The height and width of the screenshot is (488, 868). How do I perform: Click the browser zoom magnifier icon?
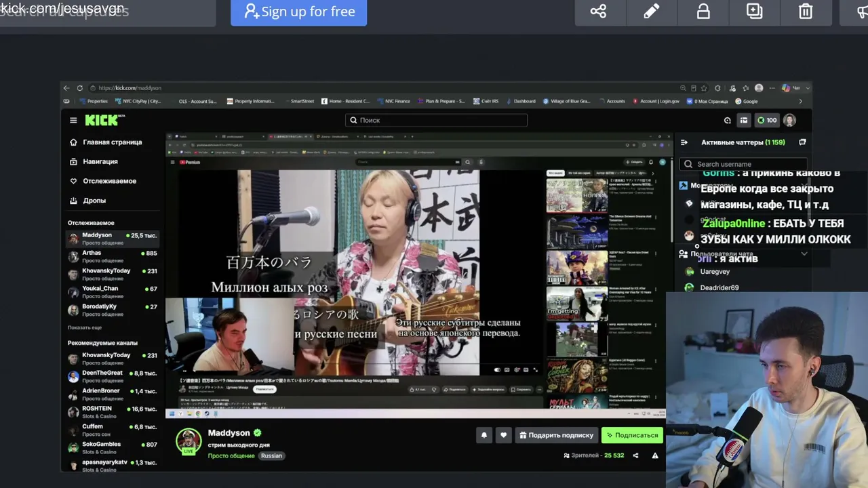click(x=683, y=88)
